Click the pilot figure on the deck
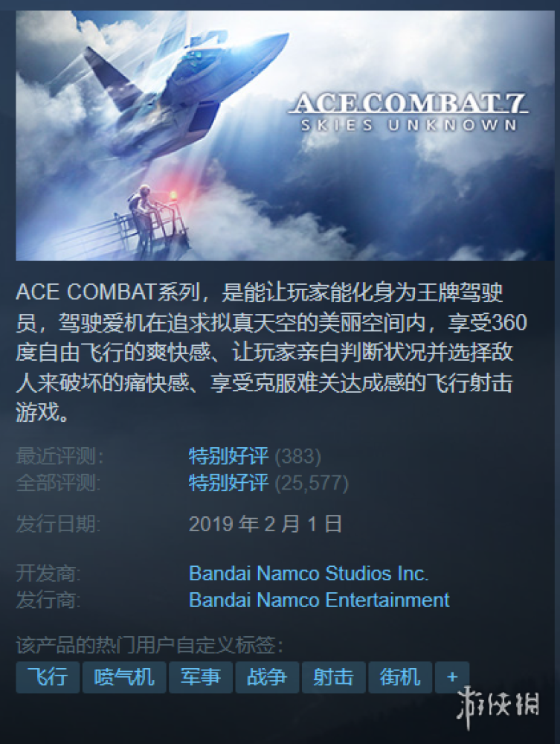The height and width of the screenshot is (744, 560). [x=142, y=209]
